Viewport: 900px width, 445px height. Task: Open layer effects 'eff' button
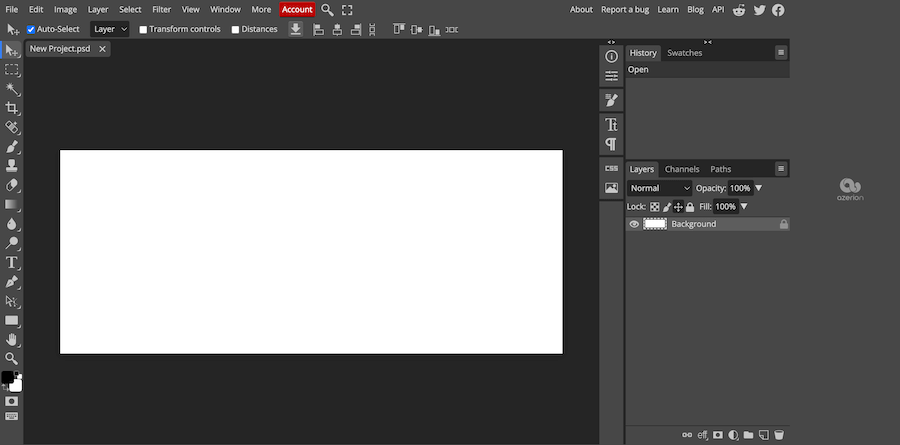pos(703,435)
